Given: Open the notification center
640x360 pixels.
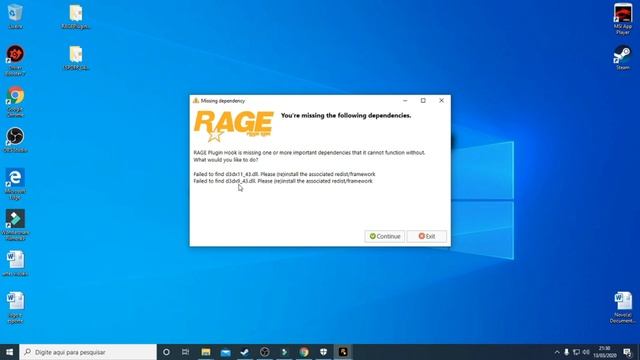Looking at the screenshot, I should pyautogui.click(x=627, y=352).
